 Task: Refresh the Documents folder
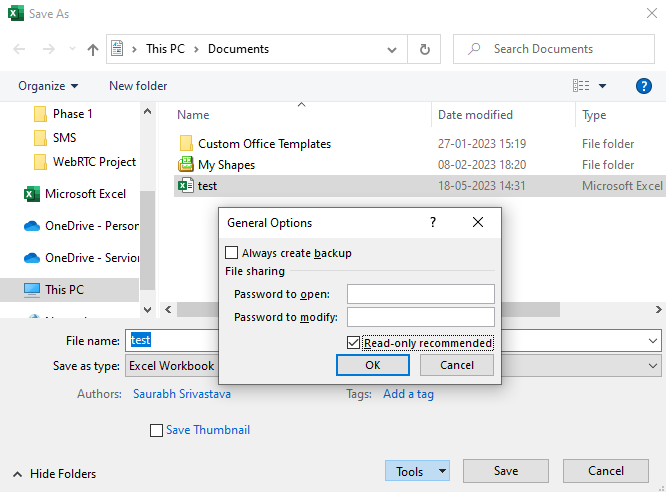[424, 49]
